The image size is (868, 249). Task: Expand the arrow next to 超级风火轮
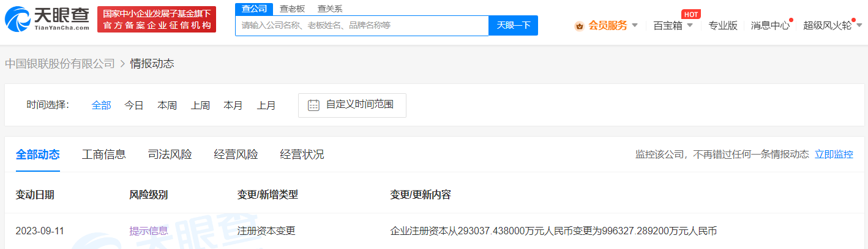pos(858,26)
